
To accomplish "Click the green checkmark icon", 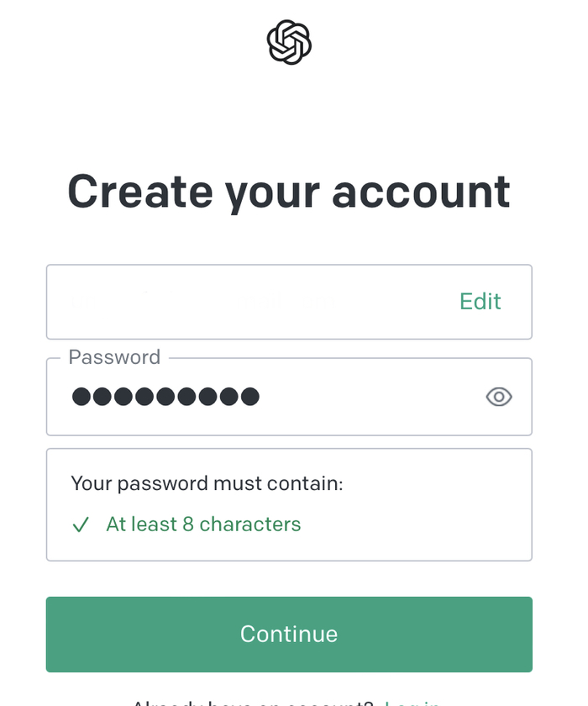I will [x=81, y=525].
